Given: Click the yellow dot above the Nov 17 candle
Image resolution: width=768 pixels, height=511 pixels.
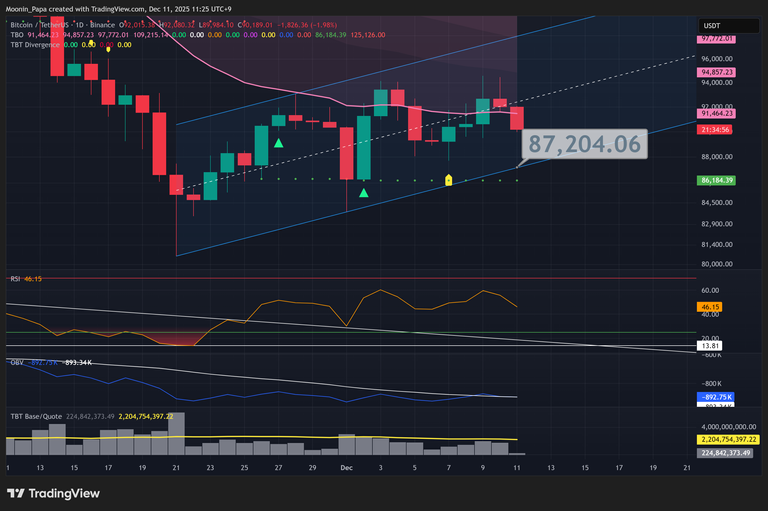Looking at the screenshot, I should 108,48.
